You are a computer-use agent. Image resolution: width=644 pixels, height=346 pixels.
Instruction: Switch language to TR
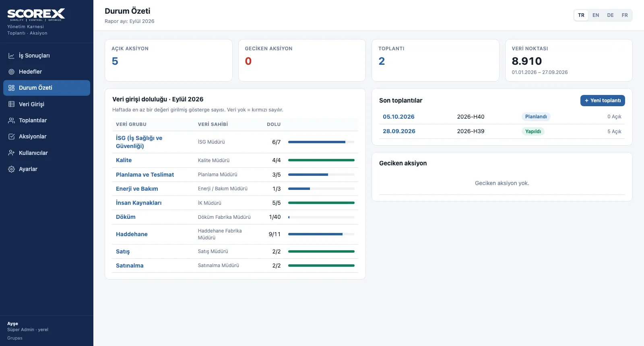(581, 15)
